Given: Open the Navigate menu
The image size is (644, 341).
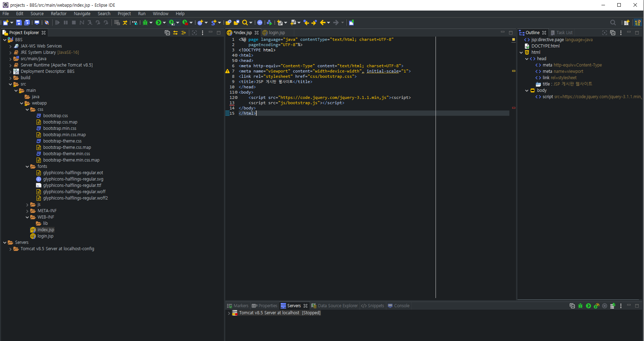Looking at the screenshot, I should point(82,14).
